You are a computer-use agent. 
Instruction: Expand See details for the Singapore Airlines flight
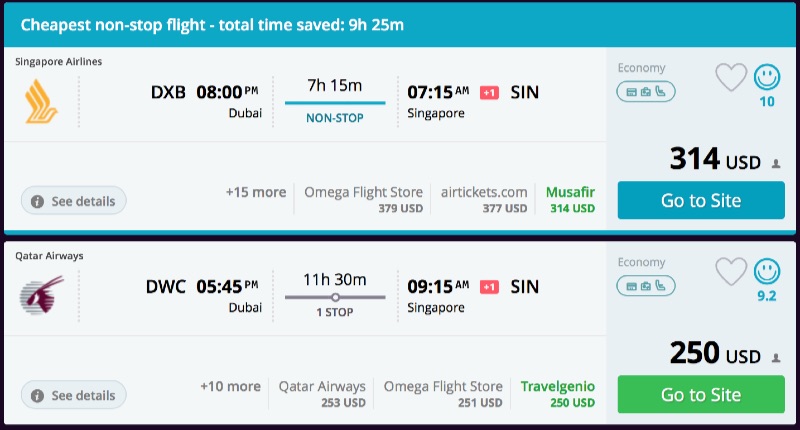74,201
